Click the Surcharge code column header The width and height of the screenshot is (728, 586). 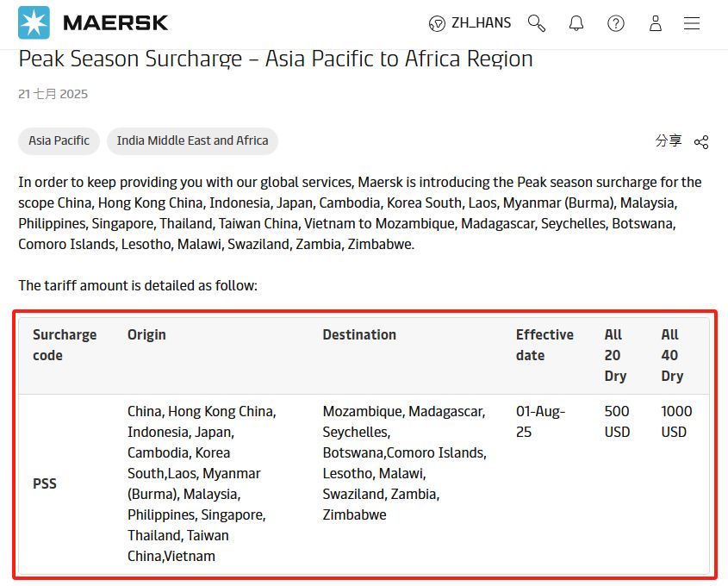tap(65, 345)
